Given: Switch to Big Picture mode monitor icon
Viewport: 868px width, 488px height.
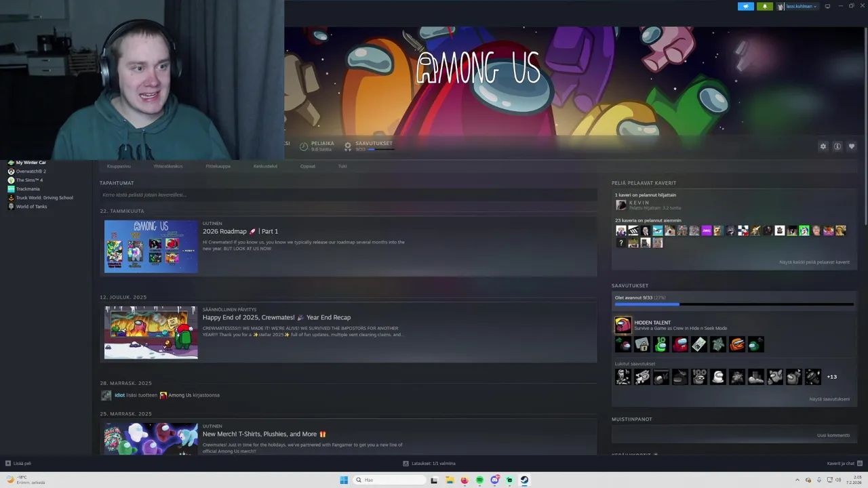Looking at the screenshot, I should [x=827, y=6].
